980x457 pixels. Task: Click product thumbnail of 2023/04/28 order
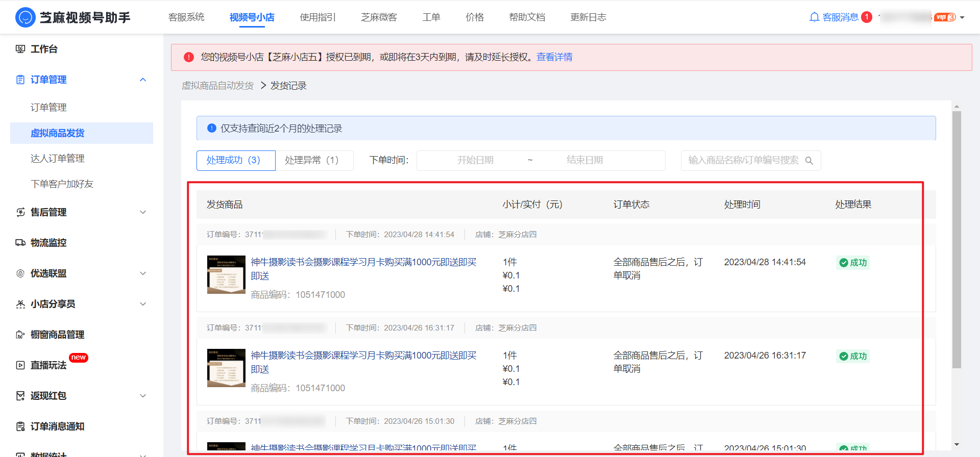click(x=226, y=275)
